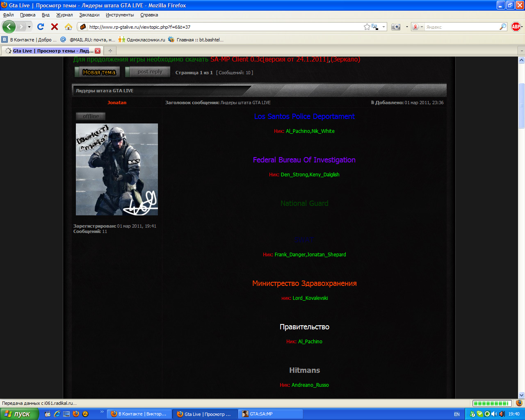Click the Hitmans heading
Screen dimensions: 525x420
click(x=304, y=370)
